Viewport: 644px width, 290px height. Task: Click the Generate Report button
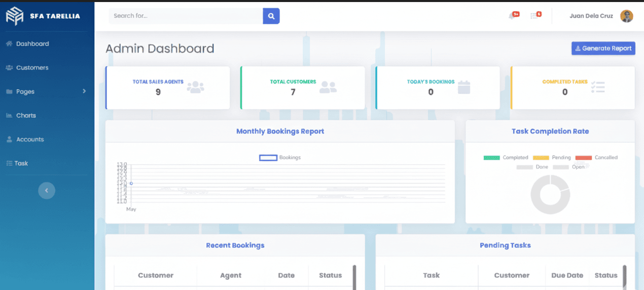tap(603, 48)
